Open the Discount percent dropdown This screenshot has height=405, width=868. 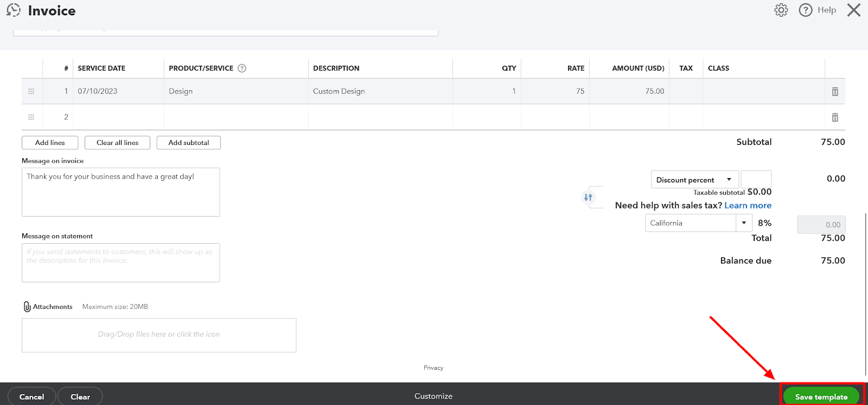coord(694,180)
